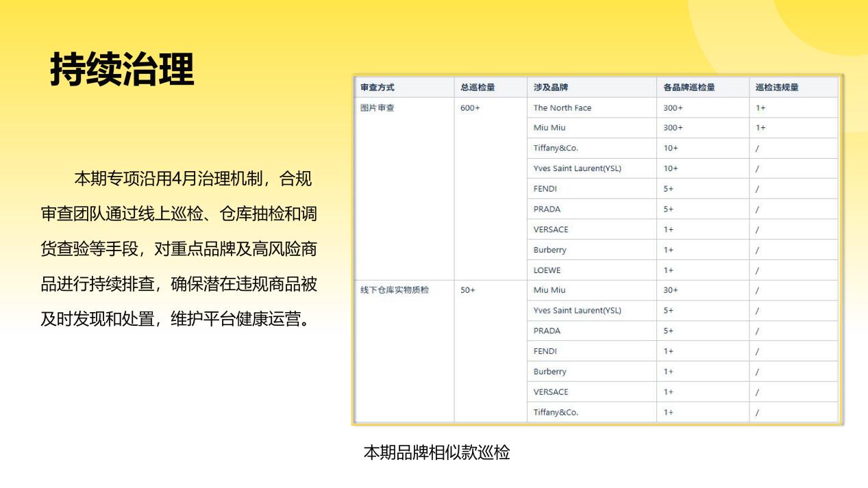Click The North Face brand cell

tap(562, 107)
